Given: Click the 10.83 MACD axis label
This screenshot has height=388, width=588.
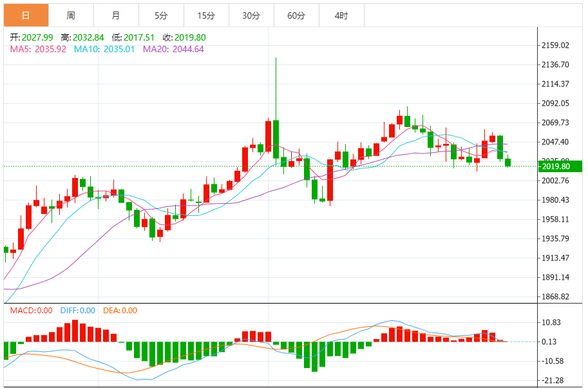Looking at the screenshot, I should [551, 323].
